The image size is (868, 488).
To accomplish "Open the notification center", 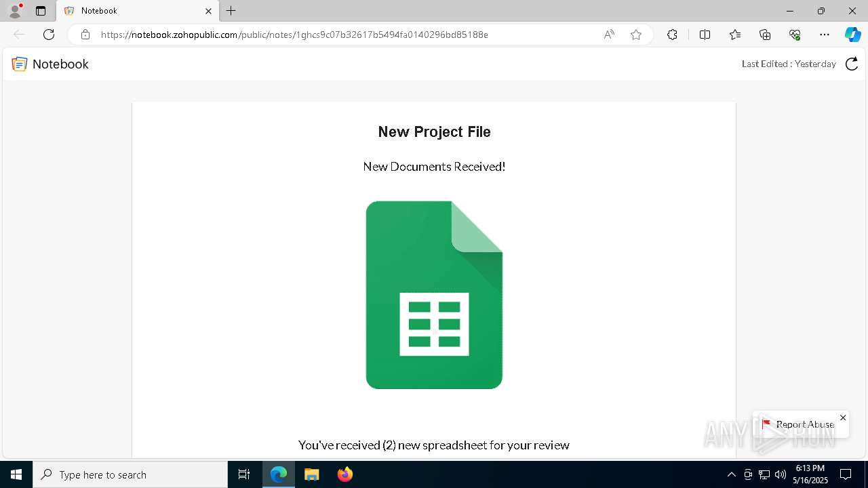I will tap(846, 474).
